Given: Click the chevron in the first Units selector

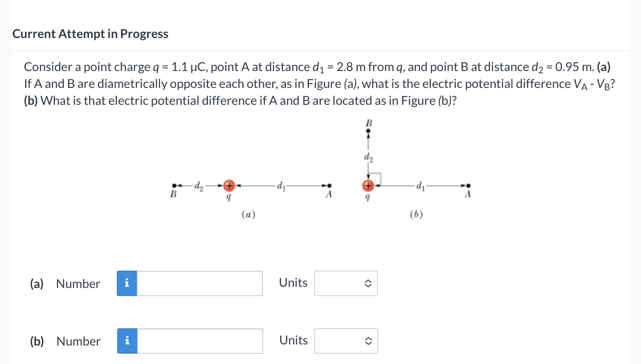Looking at the screenshot, I should click(367, 283).
